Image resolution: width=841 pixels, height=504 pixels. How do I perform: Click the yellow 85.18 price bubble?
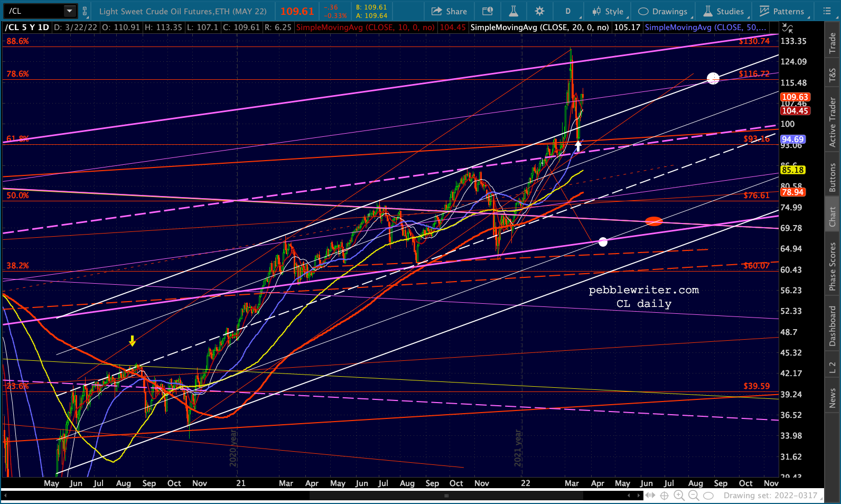[x=793, y=170]
